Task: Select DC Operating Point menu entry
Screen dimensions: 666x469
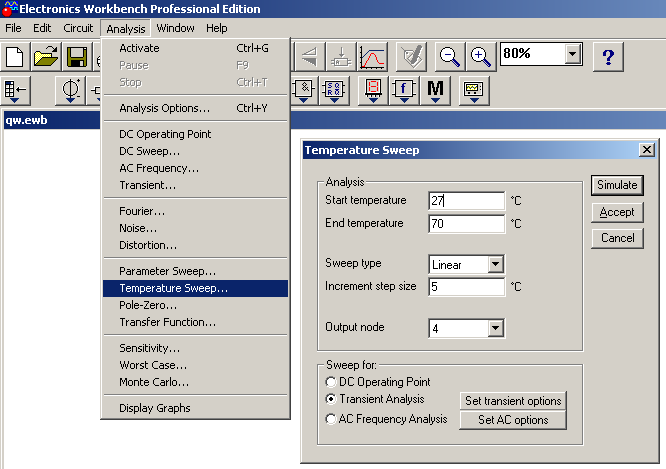Action: [195, 134]
